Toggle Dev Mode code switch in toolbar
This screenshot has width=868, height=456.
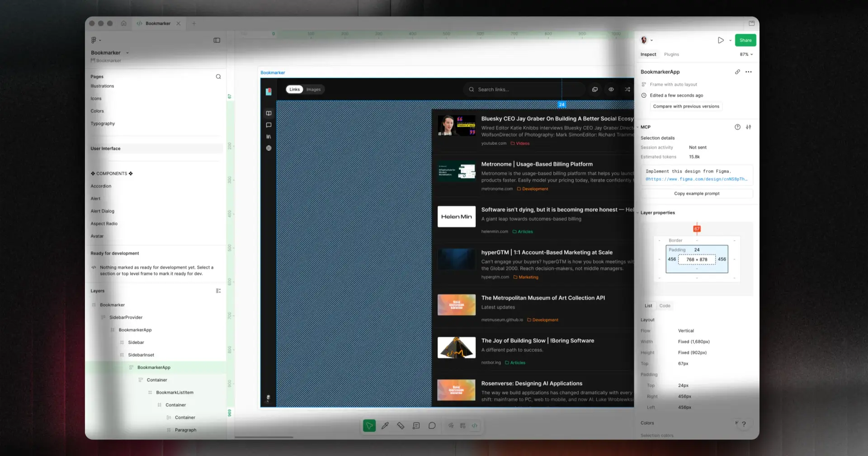tap(475, 426)
